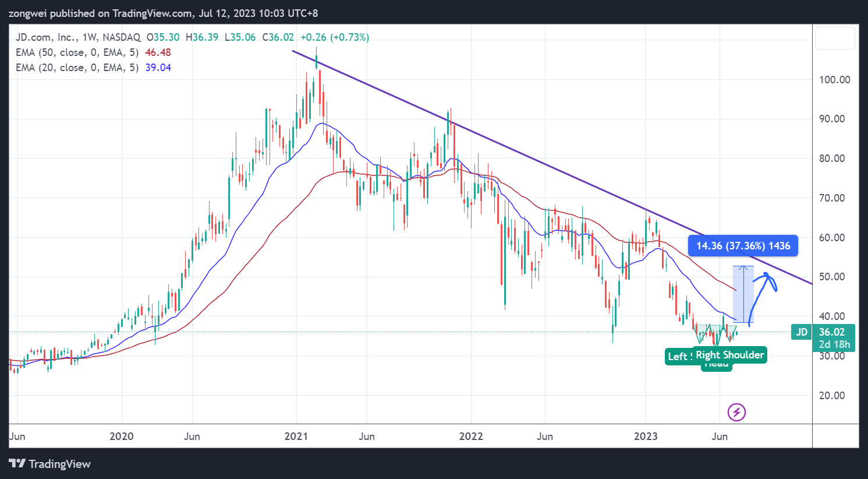Click the 2021 time axis label

pos(296,436)
